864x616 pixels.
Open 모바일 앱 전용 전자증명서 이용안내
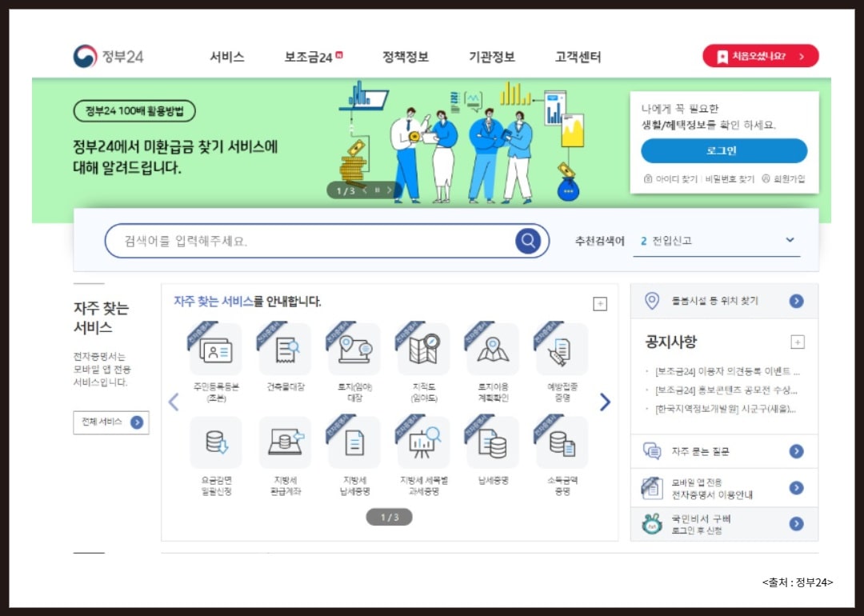pyautogui.click(x=724, y=488)
